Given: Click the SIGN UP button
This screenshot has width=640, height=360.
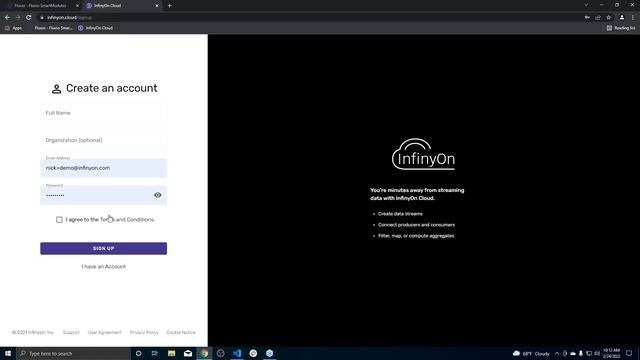Looking at the screenshot, I should pyautogui.click(x=103, y=248).
